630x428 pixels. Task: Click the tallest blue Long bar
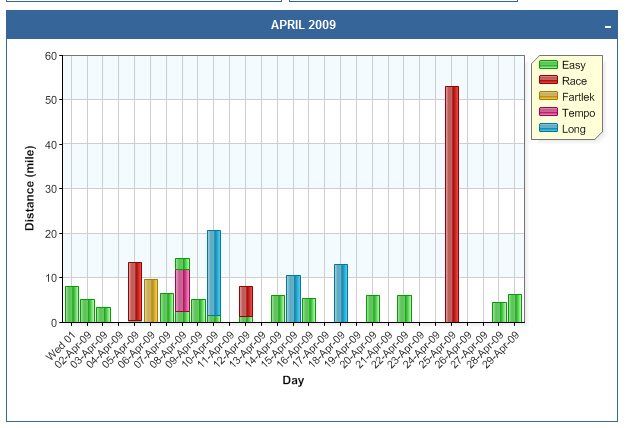(x=214, y=272)
